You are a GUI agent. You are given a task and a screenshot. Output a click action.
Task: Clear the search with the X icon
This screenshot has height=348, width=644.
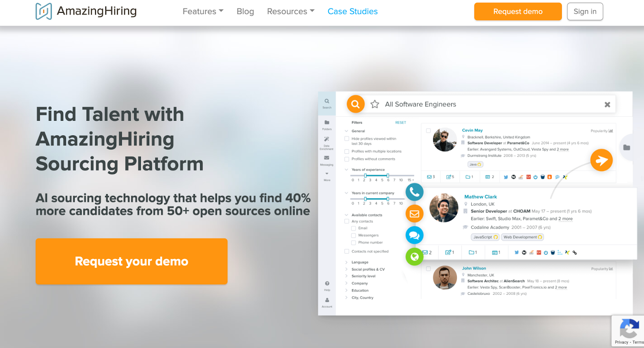[607, 105]
